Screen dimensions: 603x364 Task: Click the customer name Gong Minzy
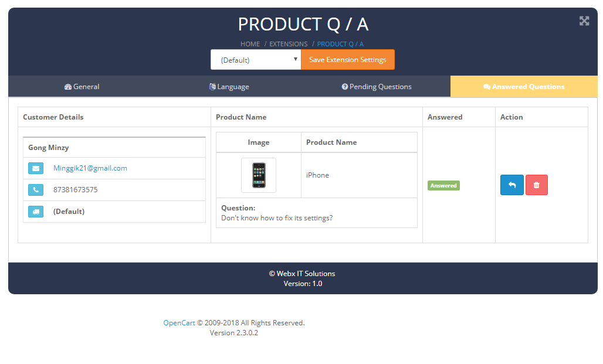tap(49, 148)
